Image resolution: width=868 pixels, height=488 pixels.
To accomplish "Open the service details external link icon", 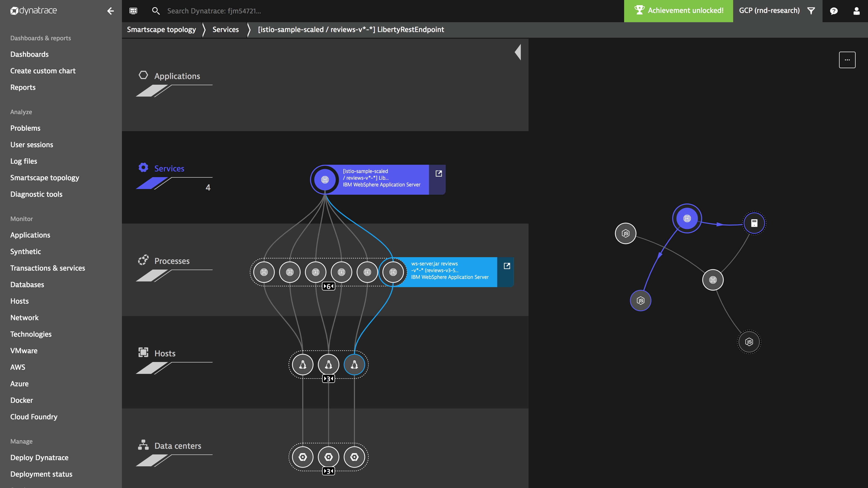I will (438, 174).
